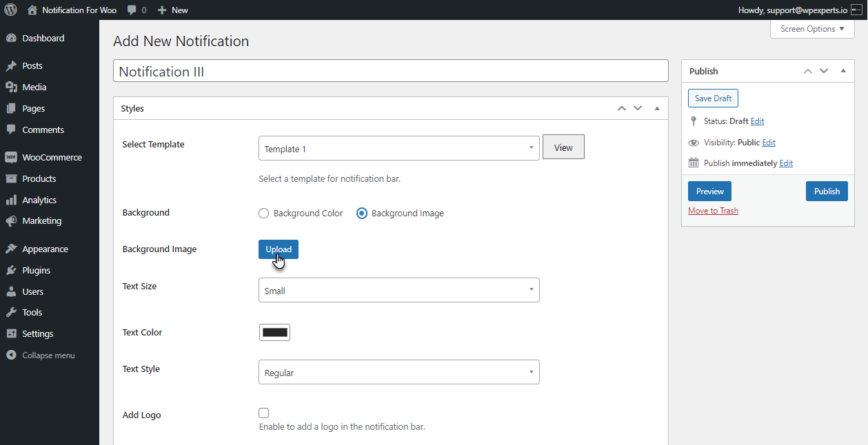868x445 pixels.
Task: Open the user avatar in admin bar
Action: (x=857, y=10)
